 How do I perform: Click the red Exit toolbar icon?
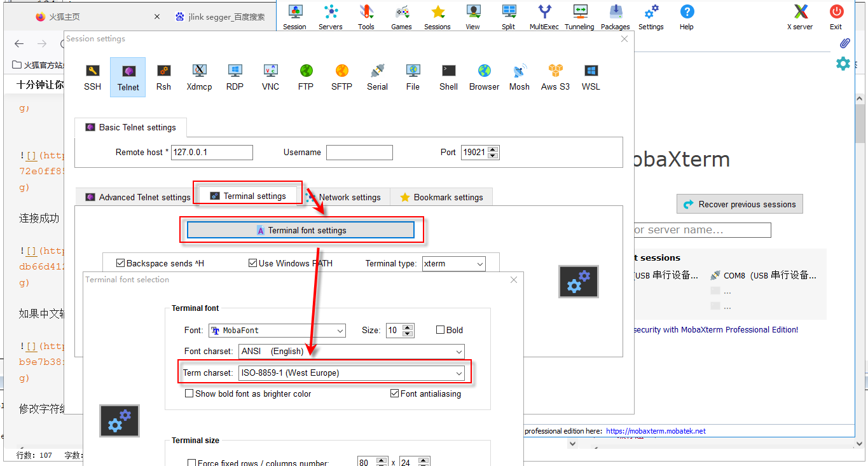[836, 17]
